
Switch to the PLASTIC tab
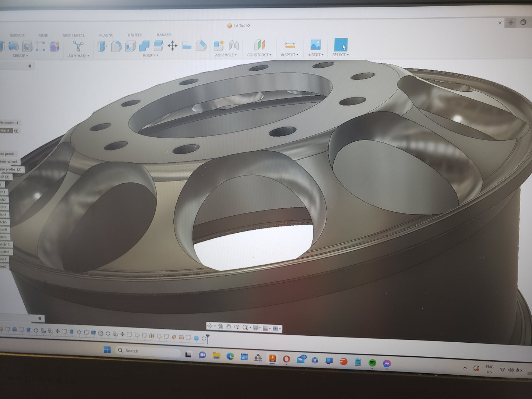(106, 35)
